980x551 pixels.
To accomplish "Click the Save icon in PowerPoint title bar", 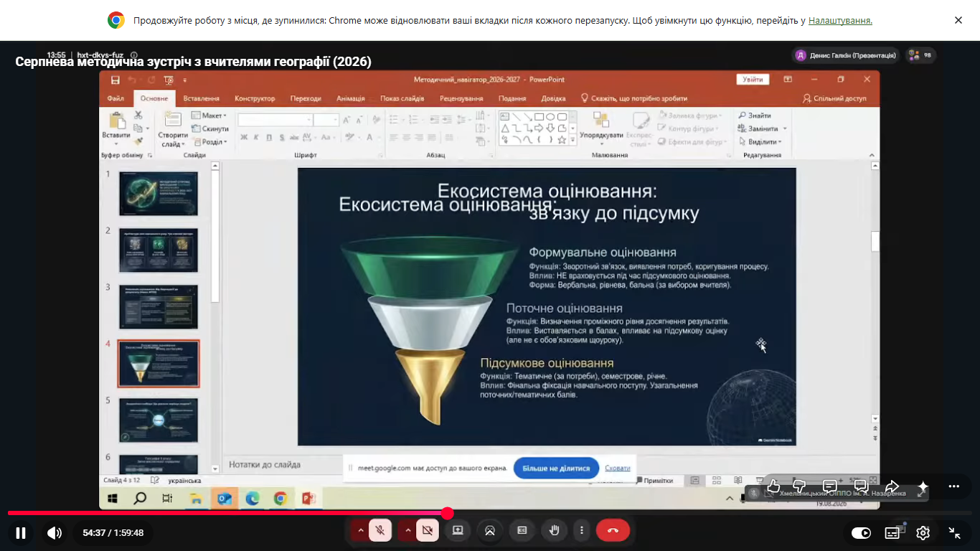I will click(x=115, y=80).
